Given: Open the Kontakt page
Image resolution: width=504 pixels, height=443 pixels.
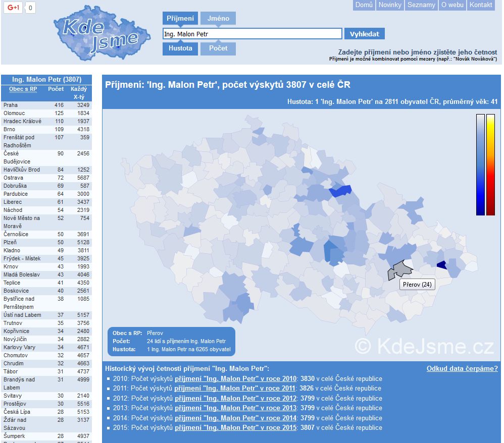Looking at the screenshot, I should [480, 5].
